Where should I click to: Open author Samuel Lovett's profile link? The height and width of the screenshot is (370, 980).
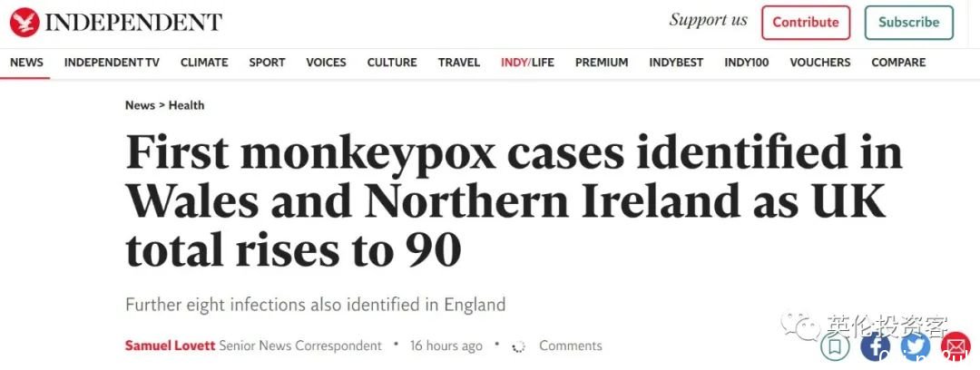click(x=170, y=346)
